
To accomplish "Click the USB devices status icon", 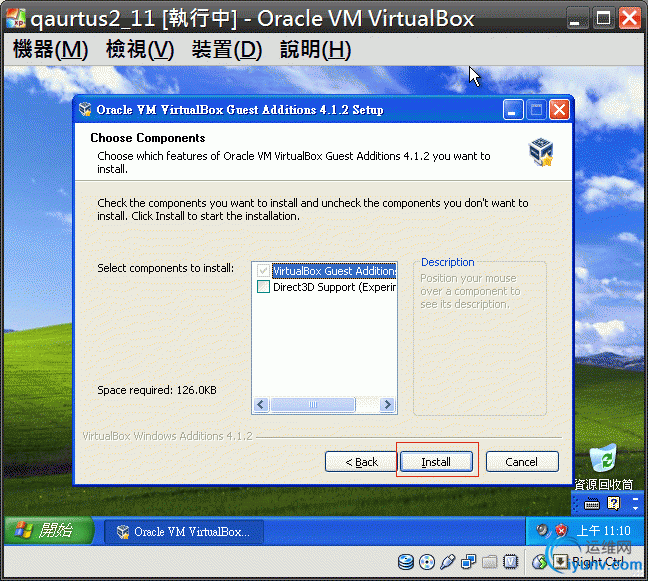I will [448, 562].
